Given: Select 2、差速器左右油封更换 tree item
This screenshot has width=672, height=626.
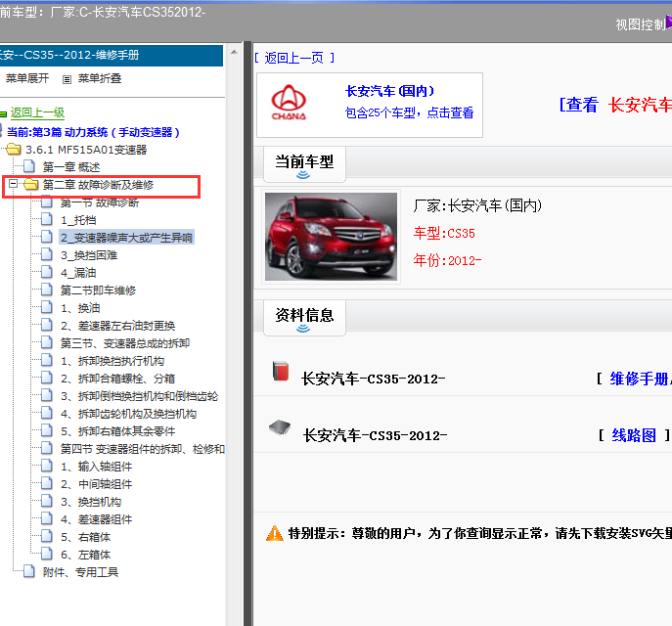Looking at the screenshot, I should point(117,326).
